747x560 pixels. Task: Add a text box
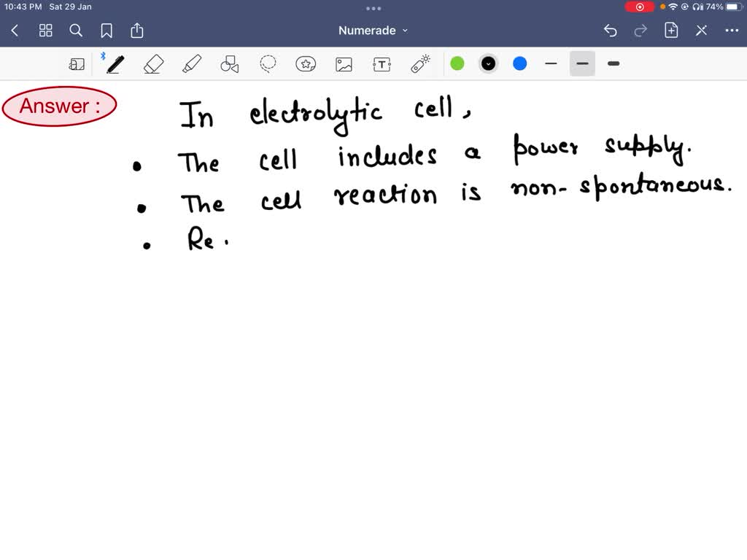[382, 63]
